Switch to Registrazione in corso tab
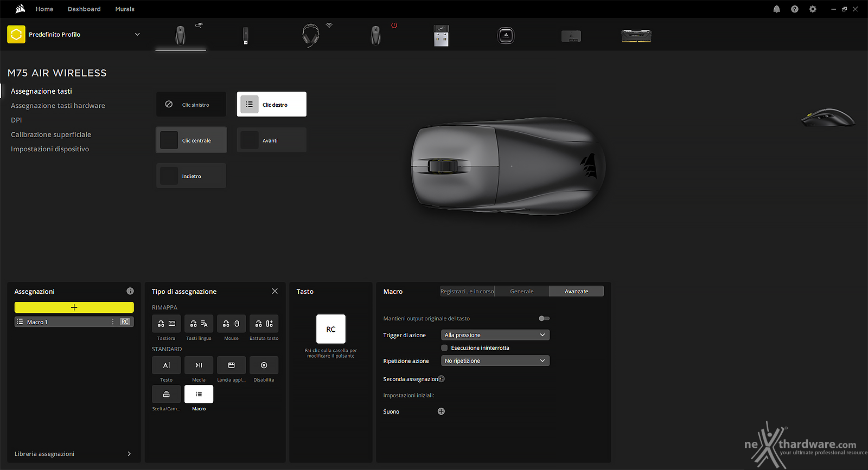 (x=467, y=291)
